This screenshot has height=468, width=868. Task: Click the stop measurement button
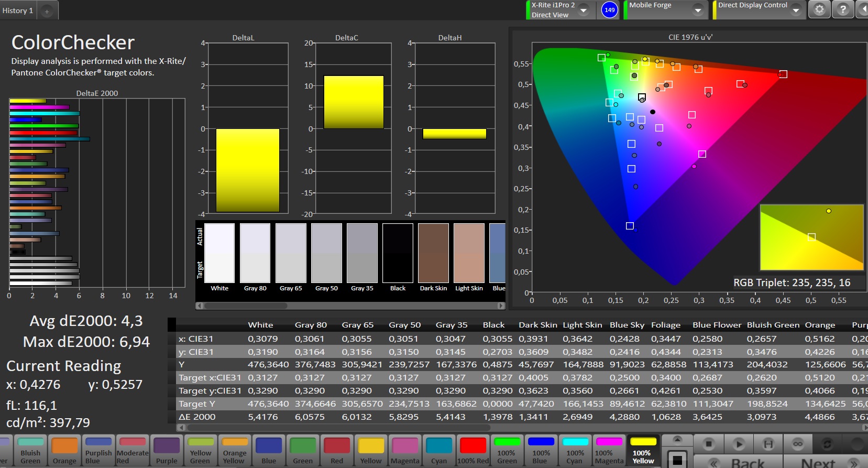(708, 444)
